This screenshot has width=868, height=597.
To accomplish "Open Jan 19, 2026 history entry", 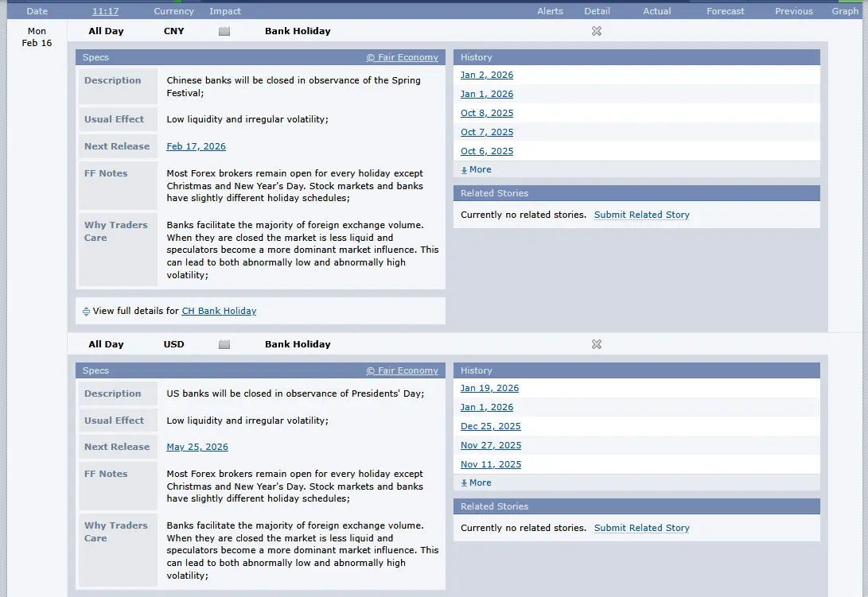I will click(x=489, y=389).
